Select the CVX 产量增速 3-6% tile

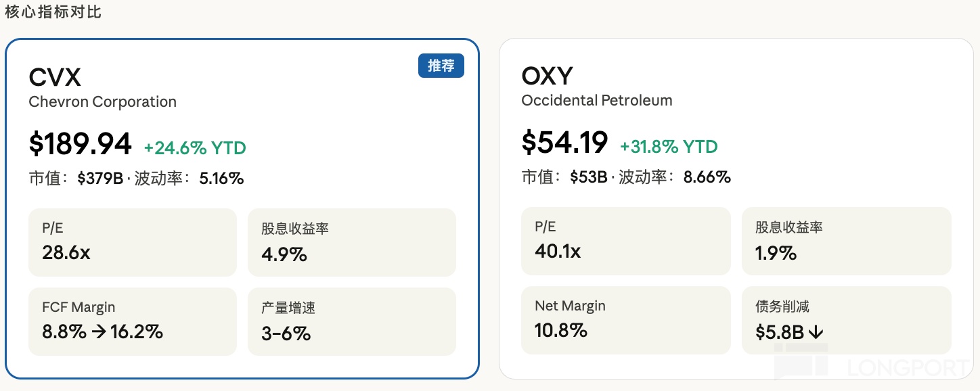pos(352,321)
